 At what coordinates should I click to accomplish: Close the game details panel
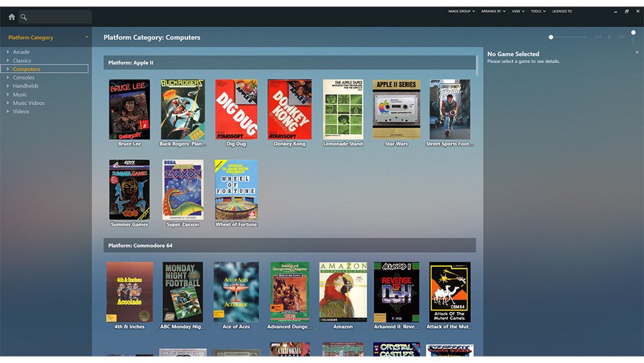637,52
